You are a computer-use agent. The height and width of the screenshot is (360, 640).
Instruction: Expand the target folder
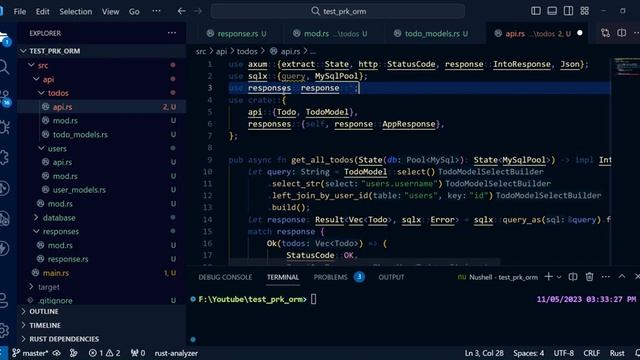pos(102,287)
